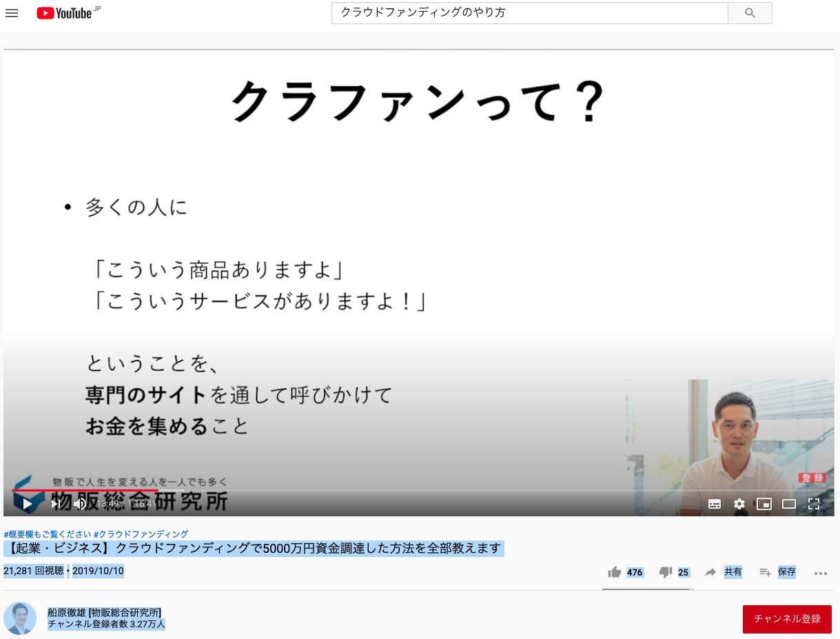
Task: Toggle theater mode view
Action: (789, 504)
